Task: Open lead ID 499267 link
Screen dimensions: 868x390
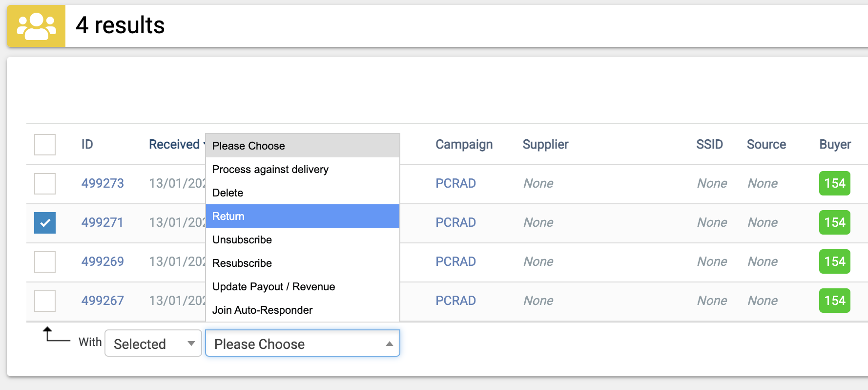Action: pos(103,301)
